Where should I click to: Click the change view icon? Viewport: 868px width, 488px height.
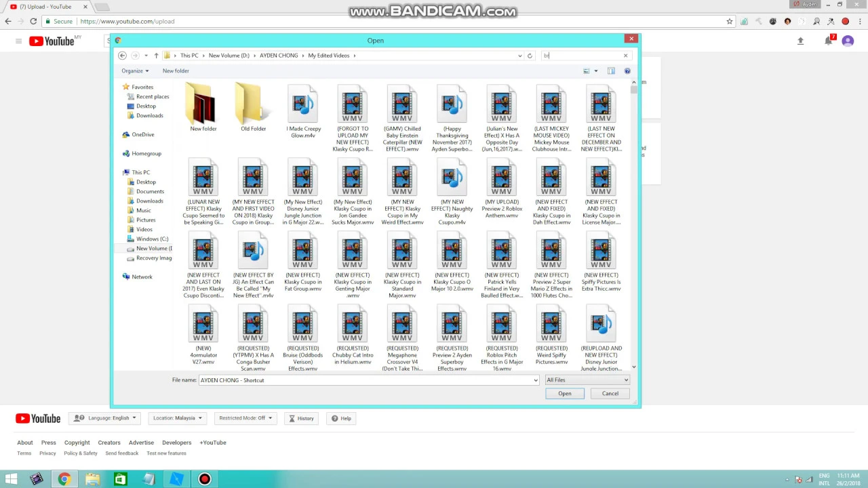[587, 70]
